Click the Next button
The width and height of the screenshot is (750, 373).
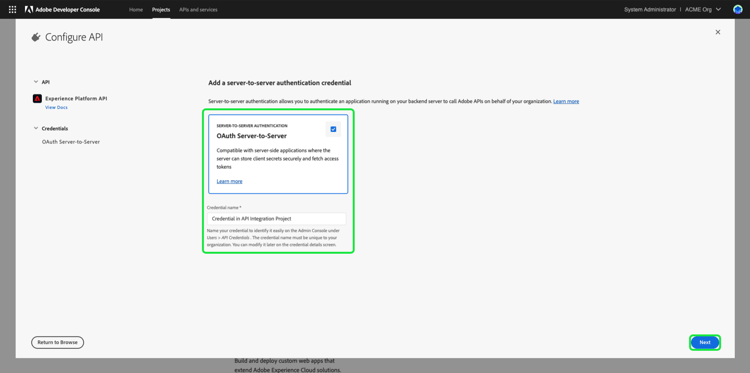point(705,342)
